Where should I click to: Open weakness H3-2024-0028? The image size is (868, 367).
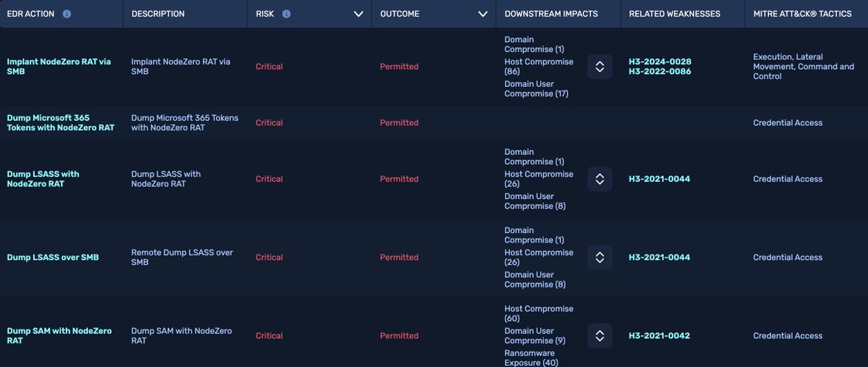tap(660, 62)
